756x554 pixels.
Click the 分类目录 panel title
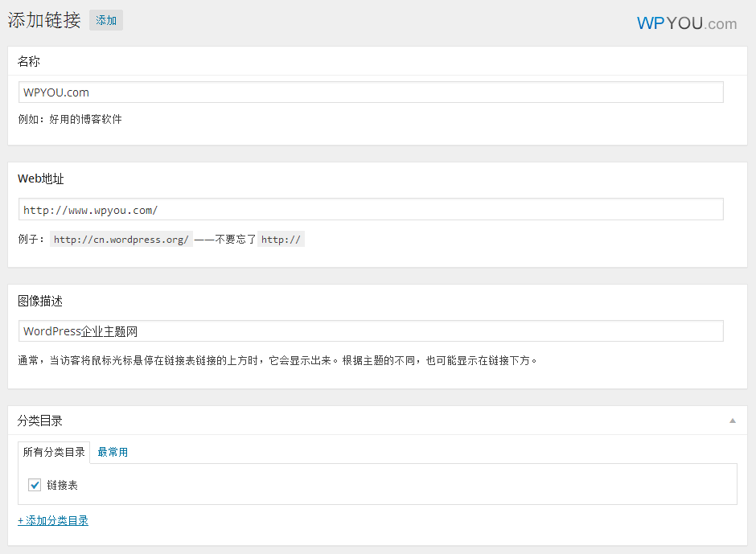pos(40,421)
